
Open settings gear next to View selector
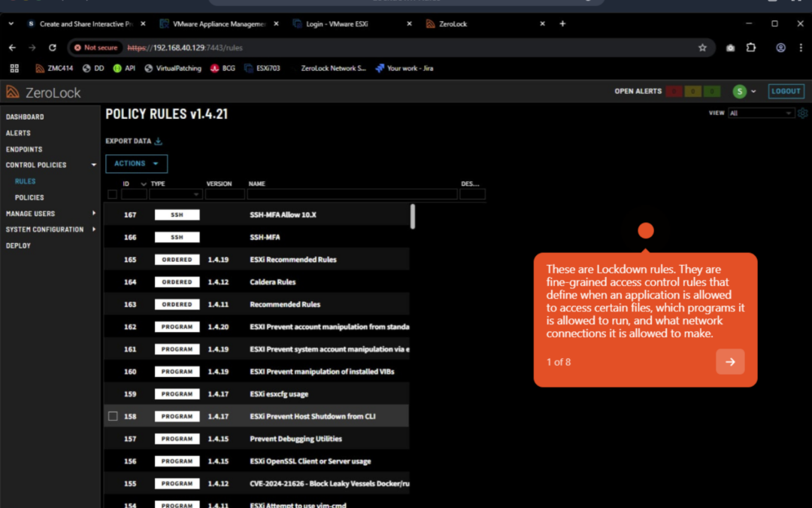(x=802, y=113)
